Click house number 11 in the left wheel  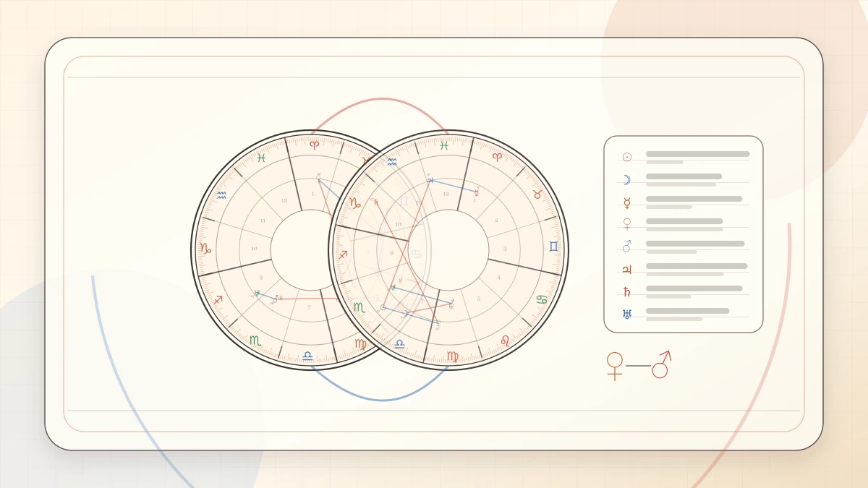coord(263,221)
